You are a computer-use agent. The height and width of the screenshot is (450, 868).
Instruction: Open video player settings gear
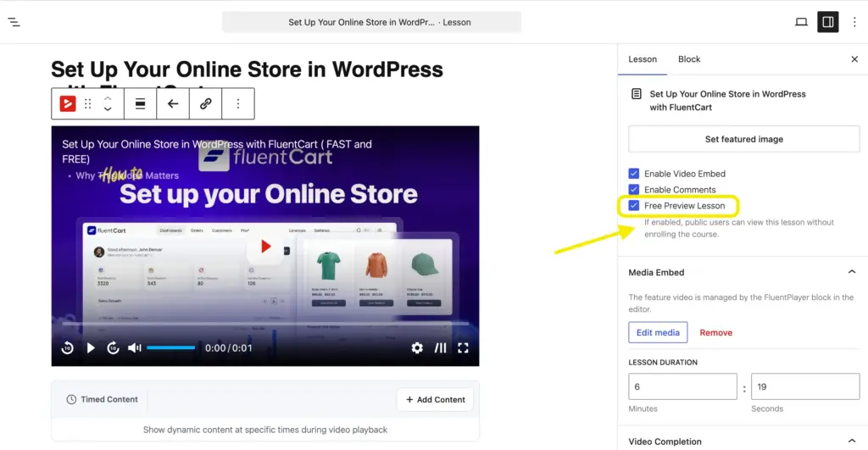pos(417,347)
